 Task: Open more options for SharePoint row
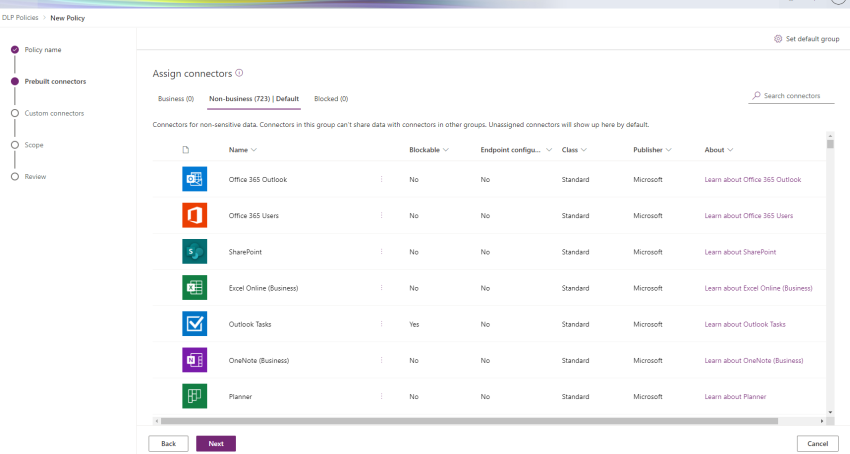[x=382, y=252]
